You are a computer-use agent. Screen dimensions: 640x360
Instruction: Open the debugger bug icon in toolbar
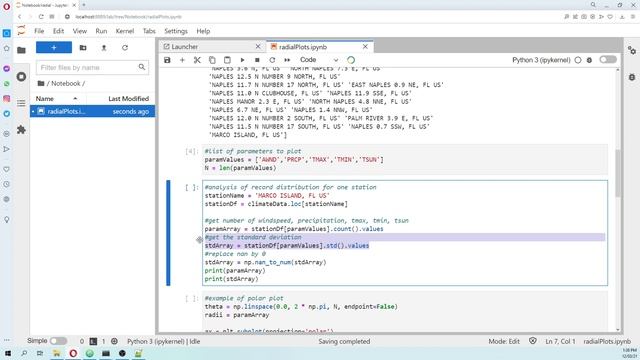pos(589,60)
